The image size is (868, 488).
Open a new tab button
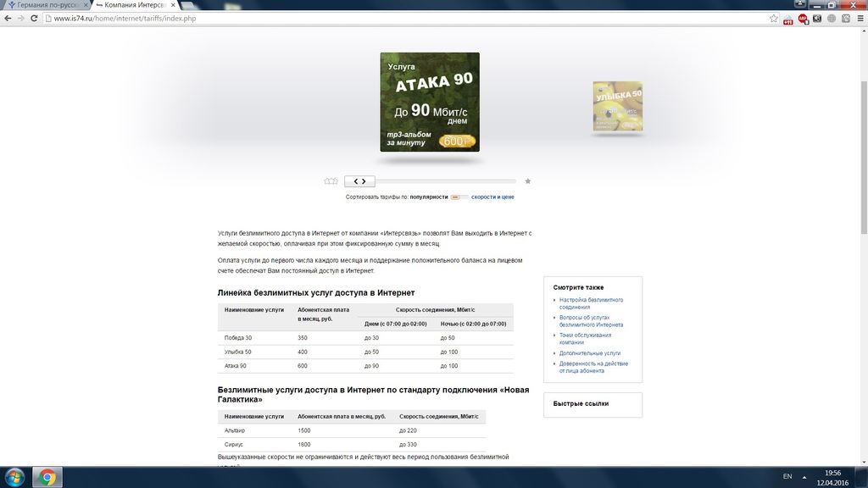coord(189,6)
